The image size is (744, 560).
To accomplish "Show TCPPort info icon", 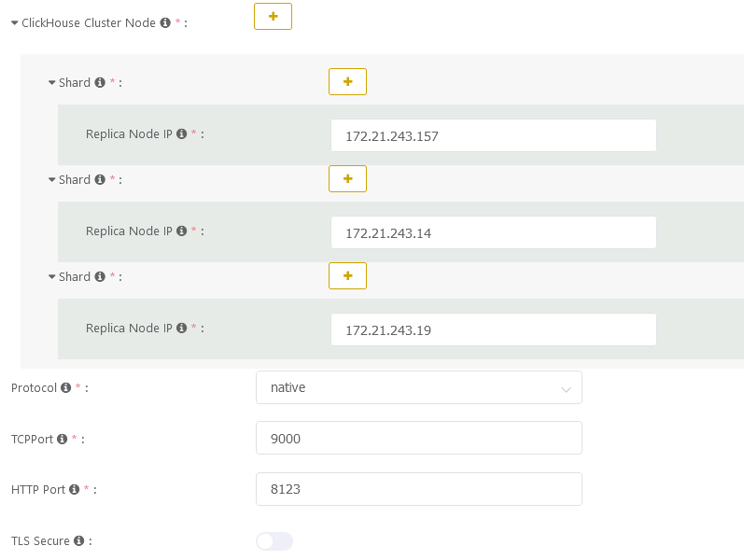I will coord(63,439).
